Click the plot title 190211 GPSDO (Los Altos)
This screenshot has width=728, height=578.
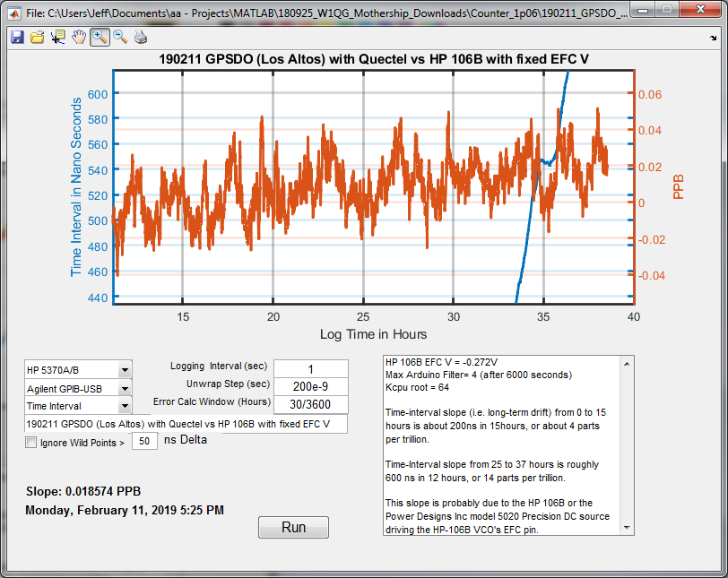[x=373, y=59]
